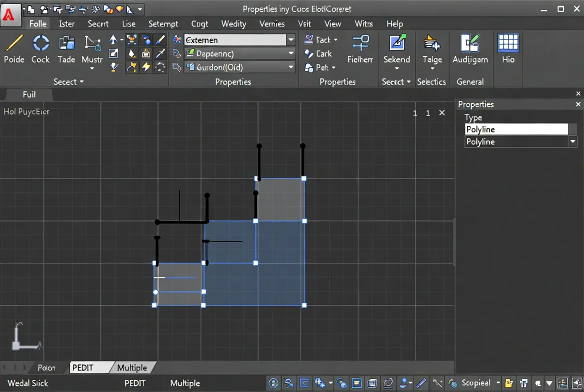
Task: Open the View ribbon tab
Action: click(332, 24)
